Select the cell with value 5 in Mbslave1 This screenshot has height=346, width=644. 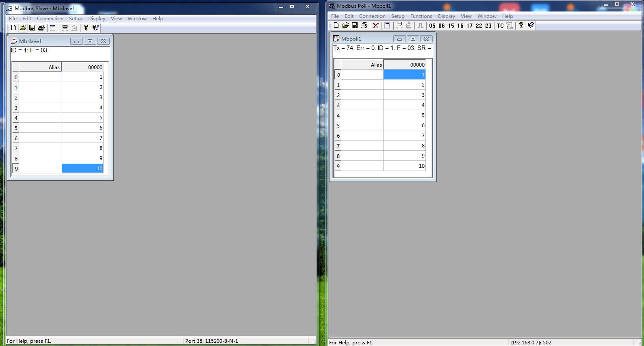pos(82,118)
